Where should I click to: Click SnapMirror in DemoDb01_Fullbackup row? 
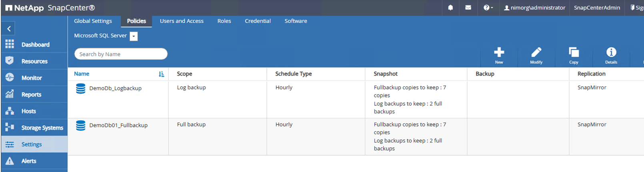(592, 125)
